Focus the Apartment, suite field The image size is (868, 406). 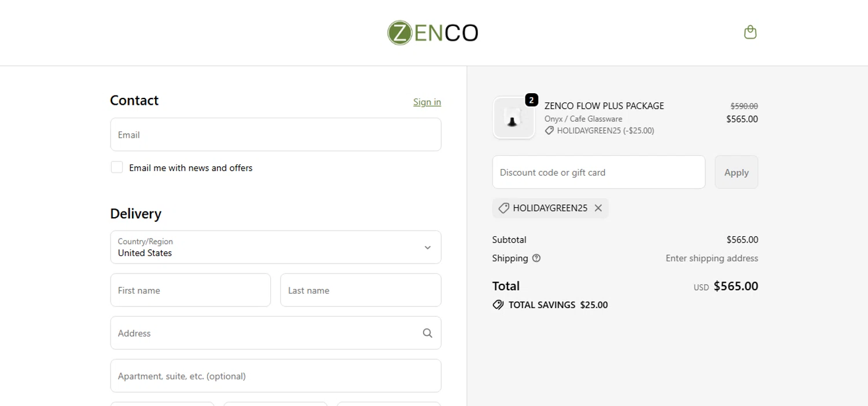(x=275, y=376)
